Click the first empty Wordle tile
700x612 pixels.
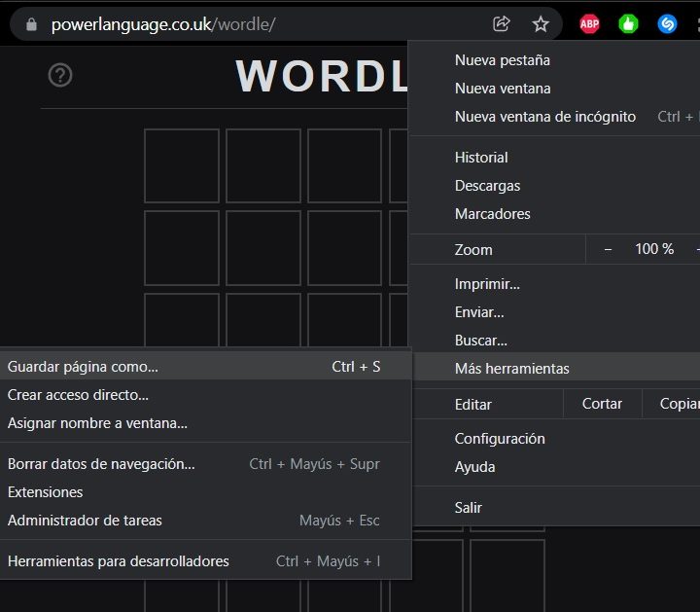click(x=181, y=164)
